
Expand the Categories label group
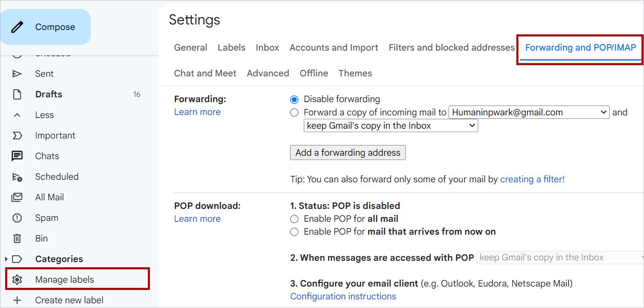pyautogui.click(x=6, y=259)
